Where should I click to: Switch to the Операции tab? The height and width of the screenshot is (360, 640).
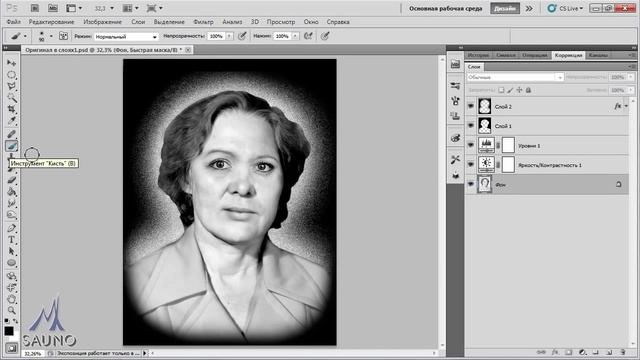pos(534,55)
